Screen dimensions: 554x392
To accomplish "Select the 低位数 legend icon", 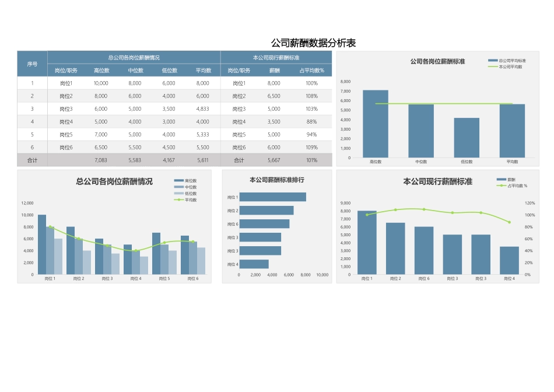I will tap(178, 193).
